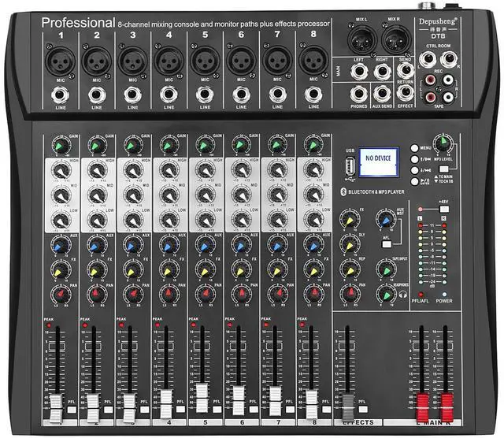Click the red MAIN R fader
The height and width of the screenshot is (438, 504).
click(447, 406)
